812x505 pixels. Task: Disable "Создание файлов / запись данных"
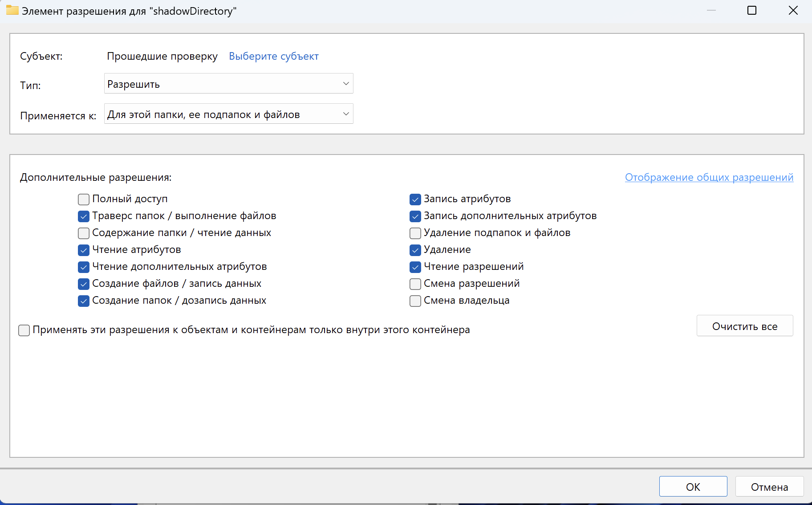coord(84,284)
